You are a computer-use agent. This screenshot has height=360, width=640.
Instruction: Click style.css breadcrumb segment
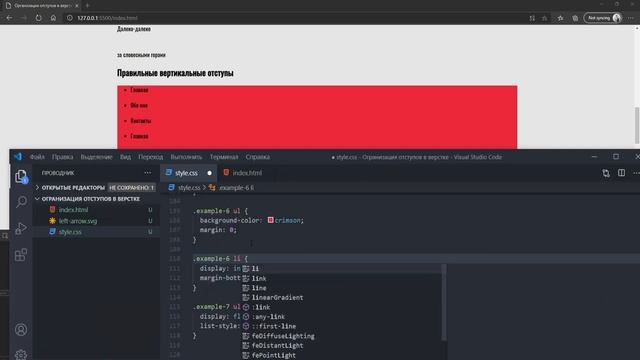pos(189,188)
